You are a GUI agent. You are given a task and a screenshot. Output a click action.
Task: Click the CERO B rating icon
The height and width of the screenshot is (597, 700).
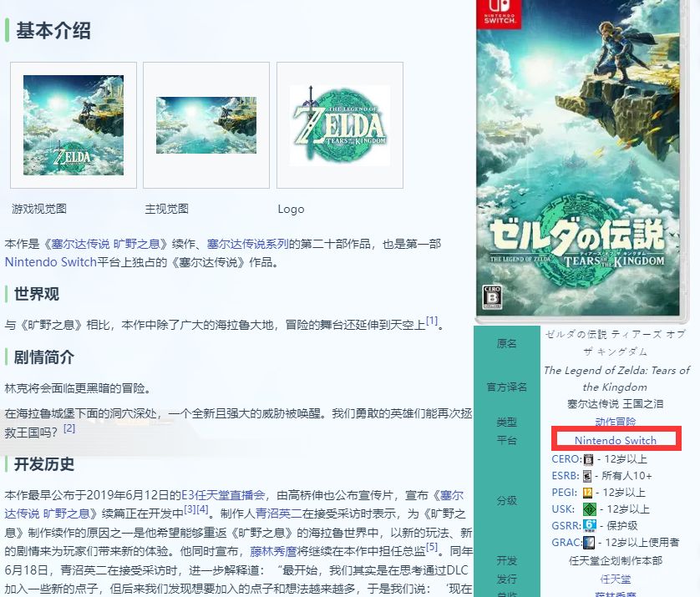tap(589, 459)
